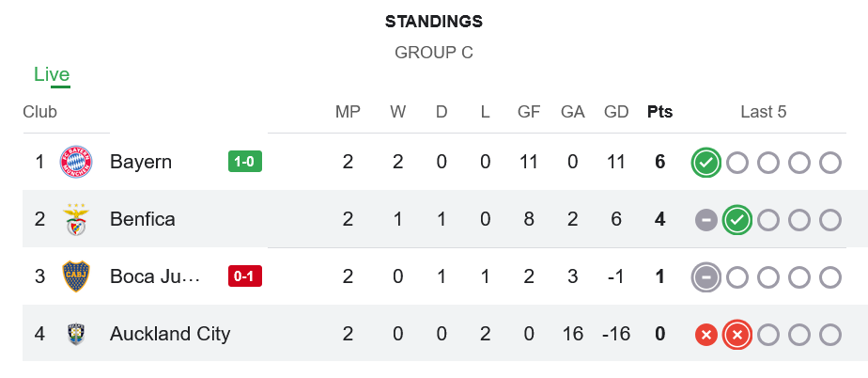Click the Bayern Munich club crest
The image size is (868, 378).
(75, 162)
